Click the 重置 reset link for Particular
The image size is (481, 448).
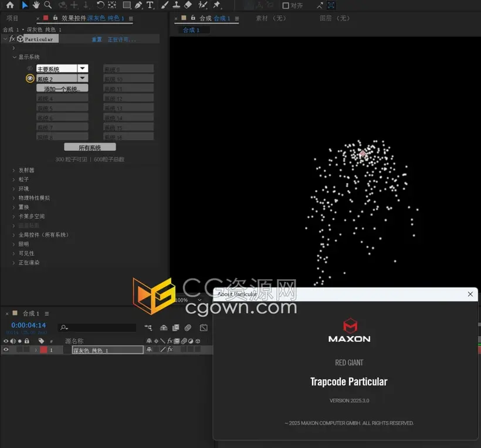pyautogui.click(x=97, y=39)
